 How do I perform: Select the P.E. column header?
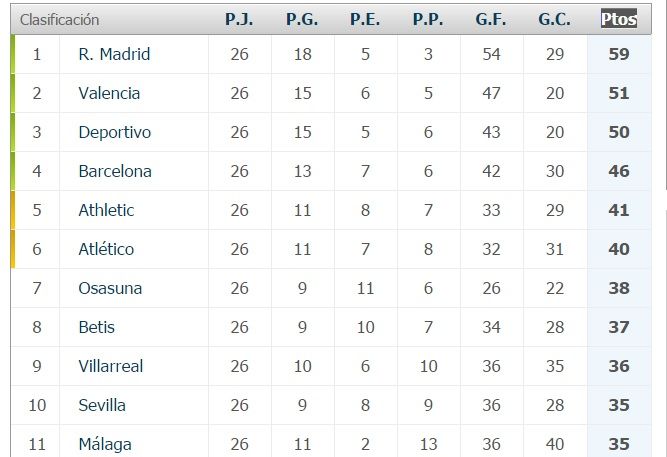[365, 19]
